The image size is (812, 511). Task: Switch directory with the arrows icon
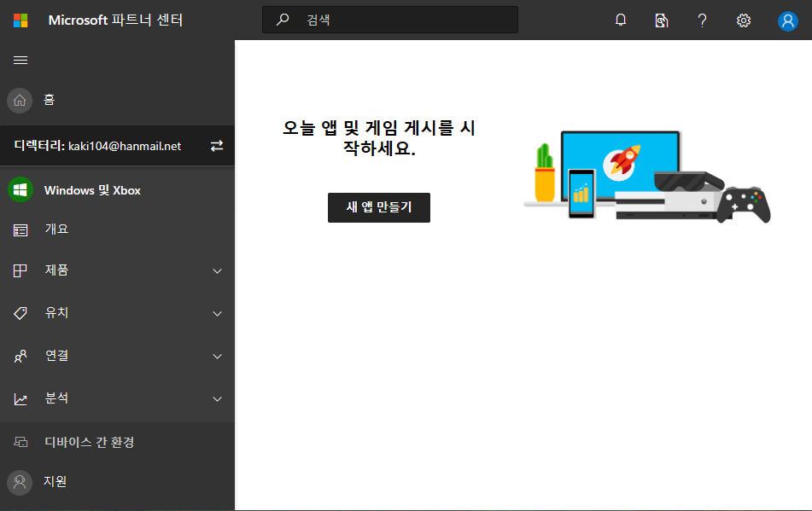[x=217, y=146]
